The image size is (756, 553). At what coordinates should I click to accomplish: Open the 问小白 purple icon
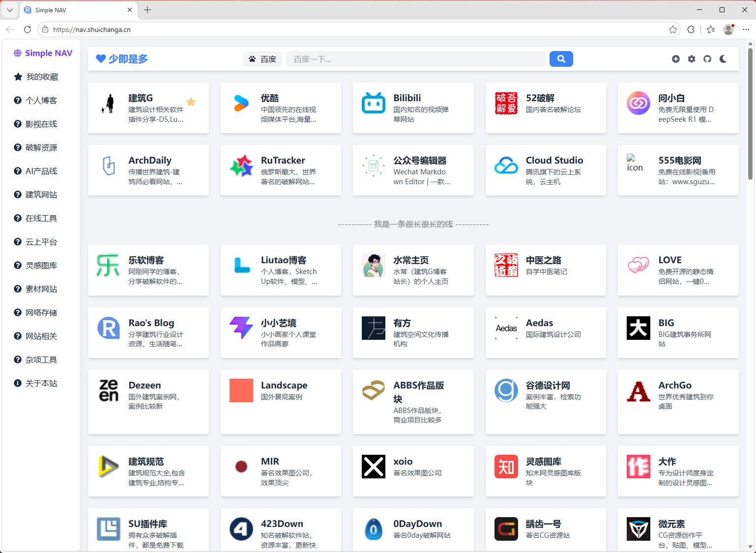(639, 103)
